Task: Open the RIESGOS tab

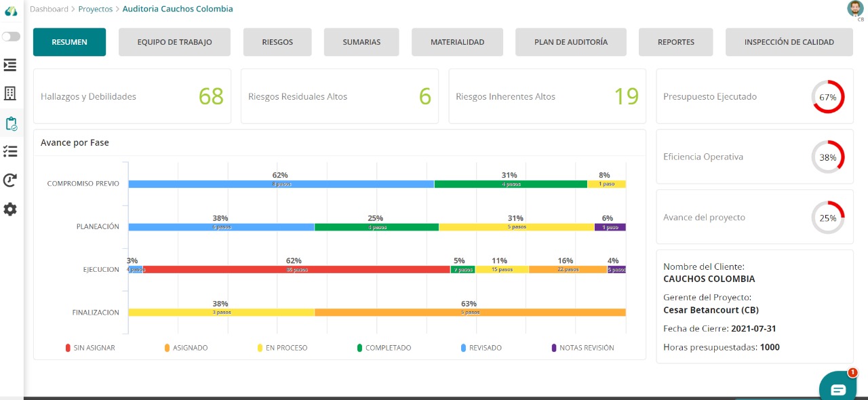Action: (x=277, y=41)
